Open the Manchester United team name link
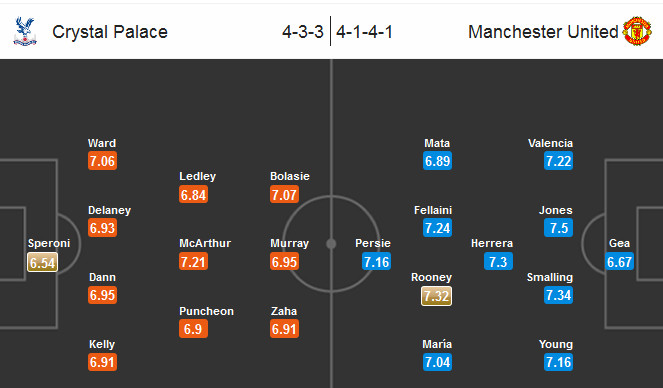 coord(543,32)
